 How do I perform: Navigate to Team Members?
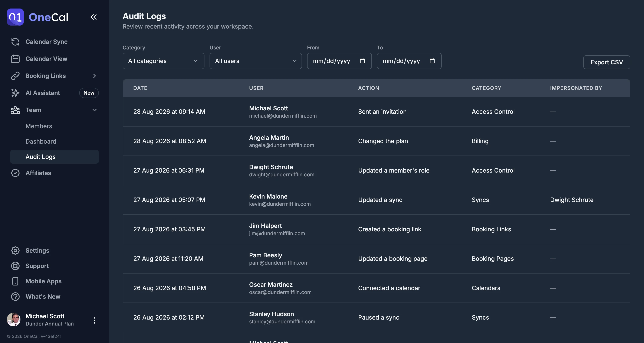39,126
